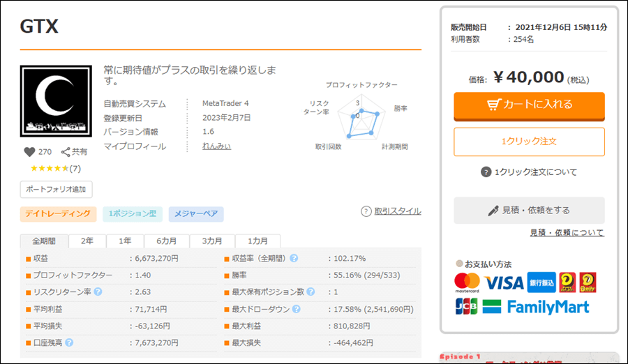Click the help icon beside 口座残高
Image resolution: width=628 pixels, height=364 pixels.
[x=69, y=342]
